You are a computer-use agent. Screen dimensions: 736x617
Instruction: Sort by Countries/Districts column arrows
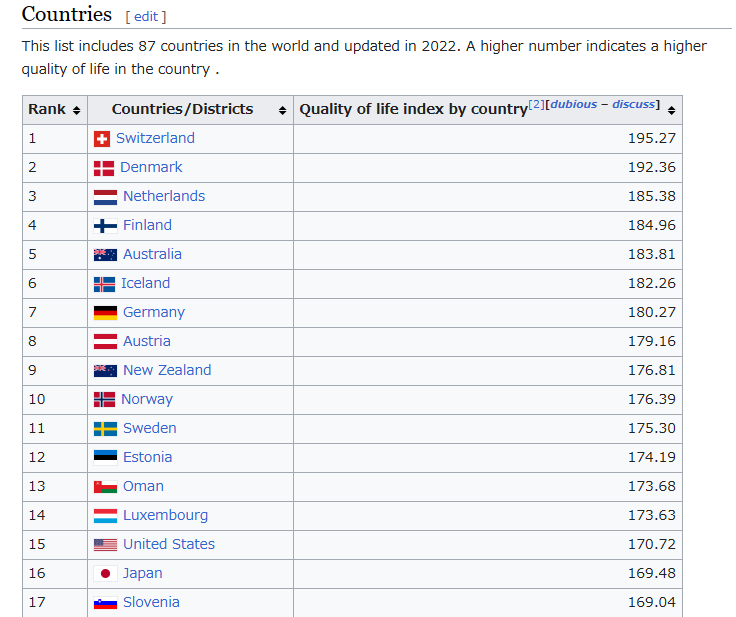point(283,110)
